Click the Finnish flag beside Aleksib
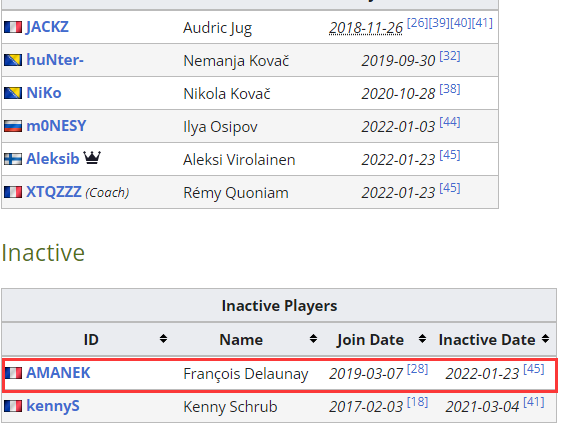The height and width of the screenshot is (431, 571). 13,159
